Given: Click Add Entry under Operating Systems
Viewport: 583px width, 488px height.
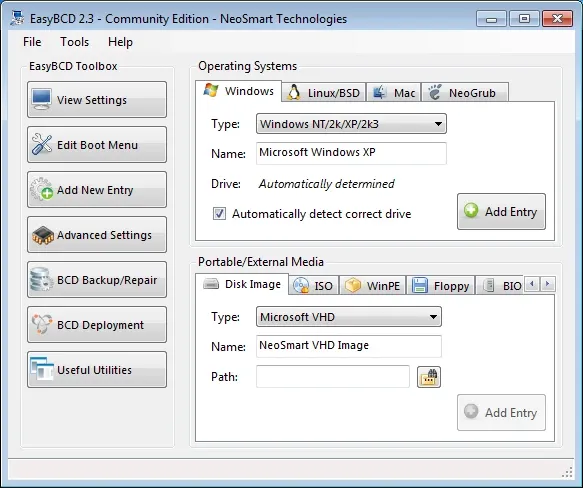Looking at the screenshot, I should tap(501, 212).
